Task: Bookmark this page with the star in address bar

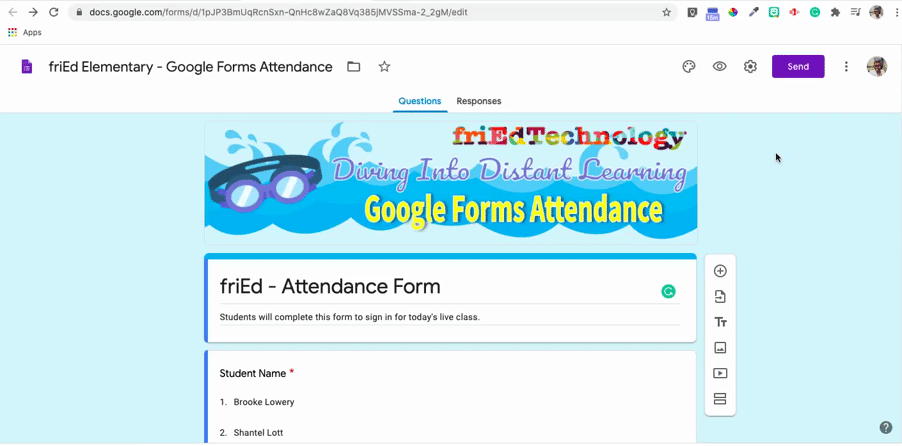Action: tap(666, 12)
